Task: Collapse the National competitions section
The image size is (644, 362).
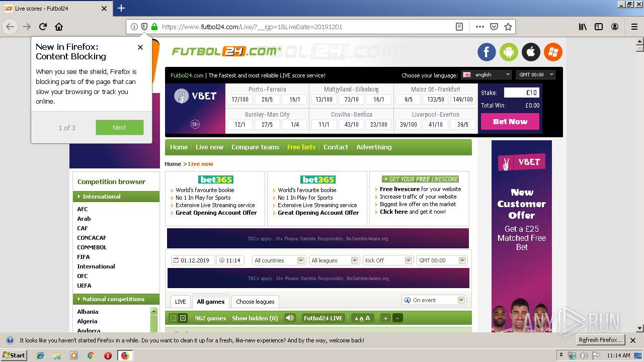Action: pos(116,299)
